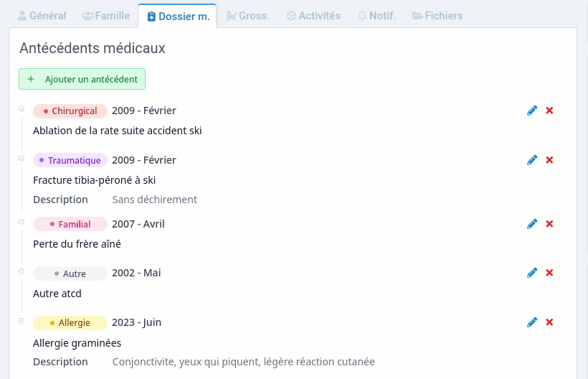Open the Notif. tab

click(376, 16)
